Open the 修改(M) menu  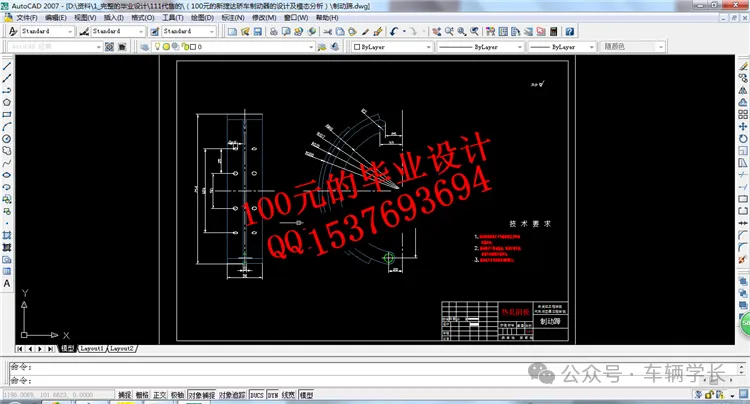pyautogui.click(x=264, y=18)
